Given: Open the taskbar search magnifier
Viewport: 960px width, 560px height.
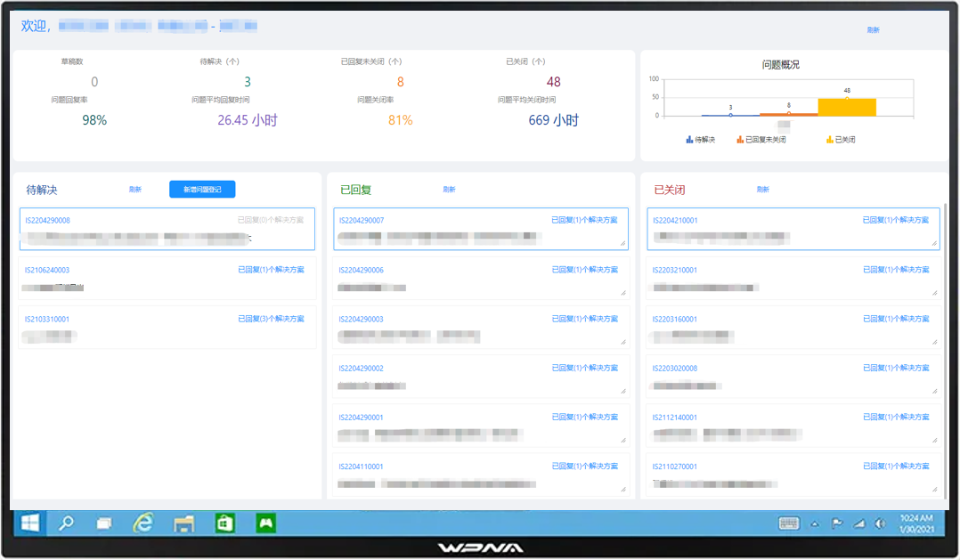Looking at the screenshot, I should click(66, 523).
